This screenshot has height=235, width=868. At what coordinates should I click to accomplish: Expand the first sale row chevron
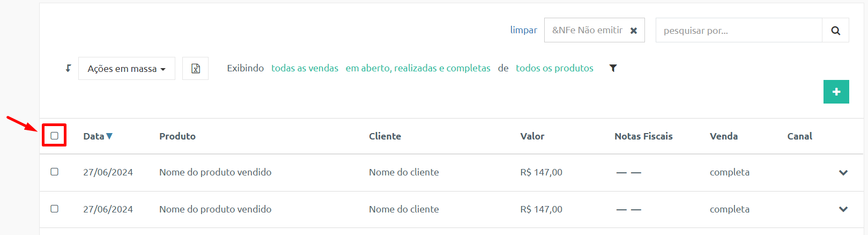pos(843,173)
